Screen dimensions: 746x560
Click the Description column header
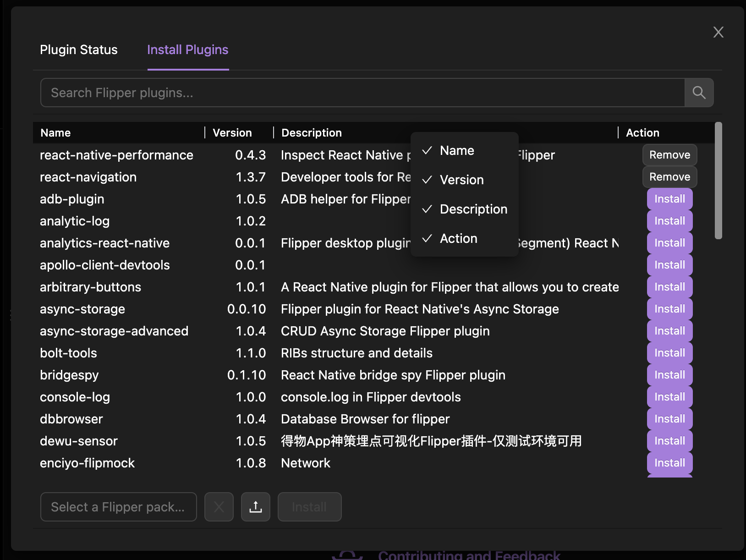coord(312,133)
